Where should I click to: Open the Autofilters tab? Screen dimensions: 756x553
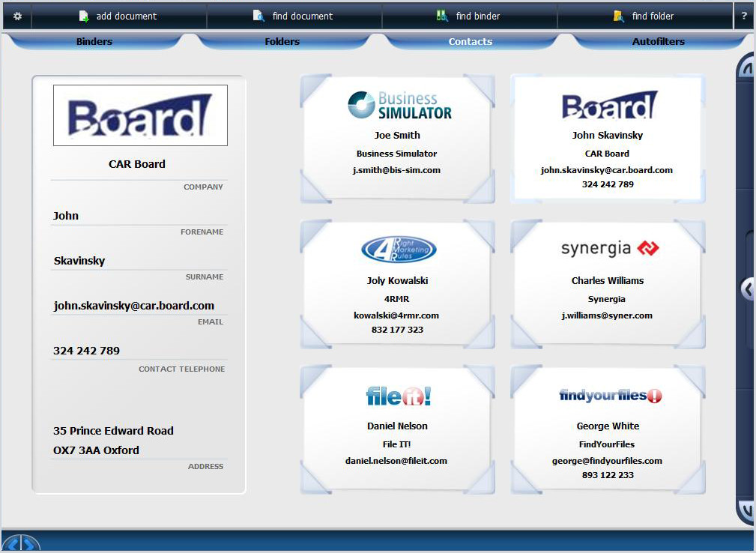pyautogui.click(x=659, y=41)
